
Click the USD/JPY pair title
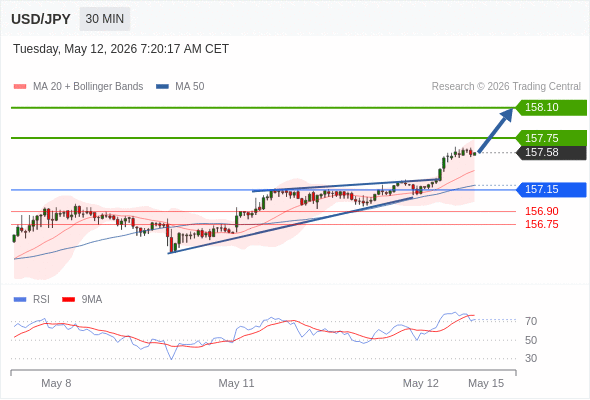point(41,19)
